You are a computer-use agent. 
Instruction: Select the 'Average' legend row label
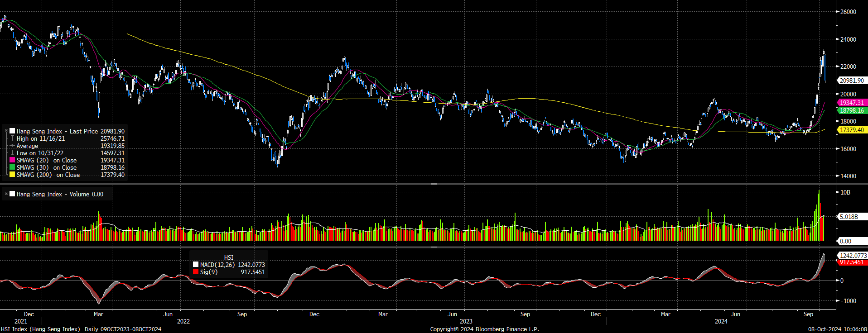(x=27, y=146)
